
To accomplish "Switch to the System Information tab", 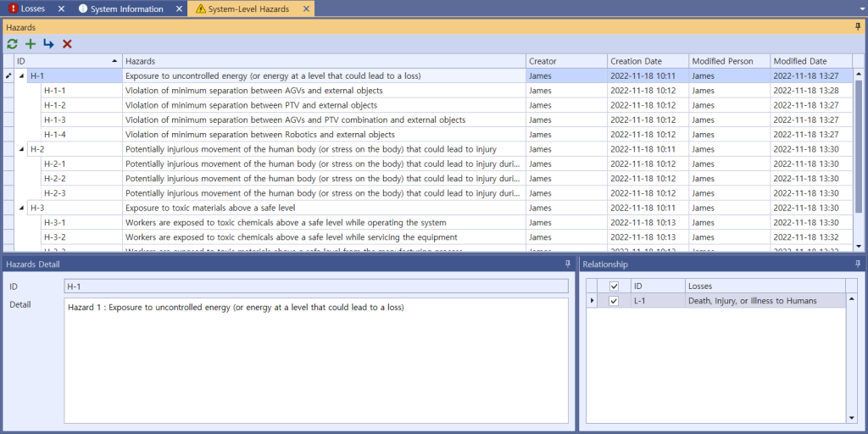I will (126, 9).
